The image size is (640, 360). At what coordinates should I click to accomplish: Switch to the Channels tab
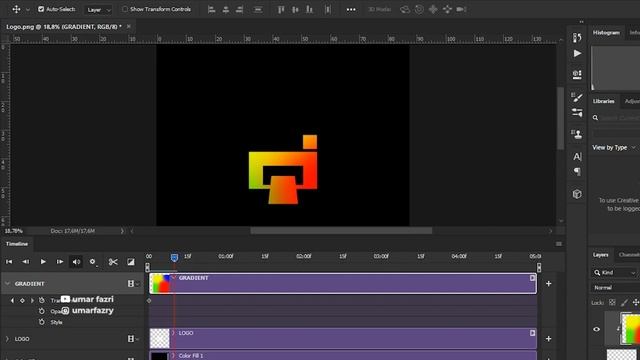629,255
